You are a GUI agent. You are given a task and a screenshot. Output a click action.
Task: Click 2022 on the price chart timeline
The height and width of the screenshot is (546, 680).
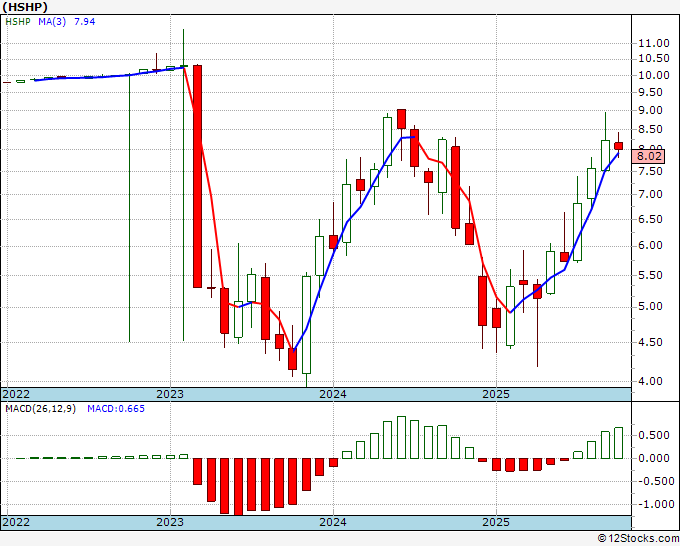click(x=16, y=394)
